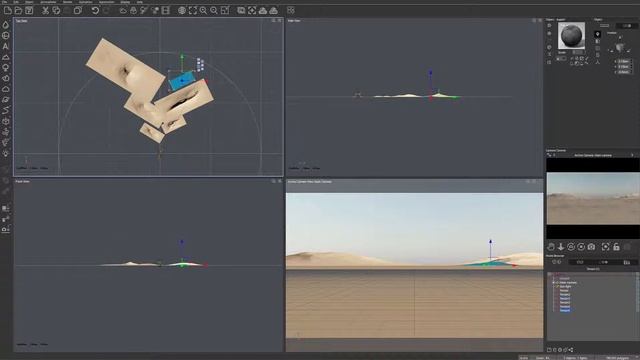Click the zoom out magnifier icon
Screen dimensions: 640x360
(214, 11)
